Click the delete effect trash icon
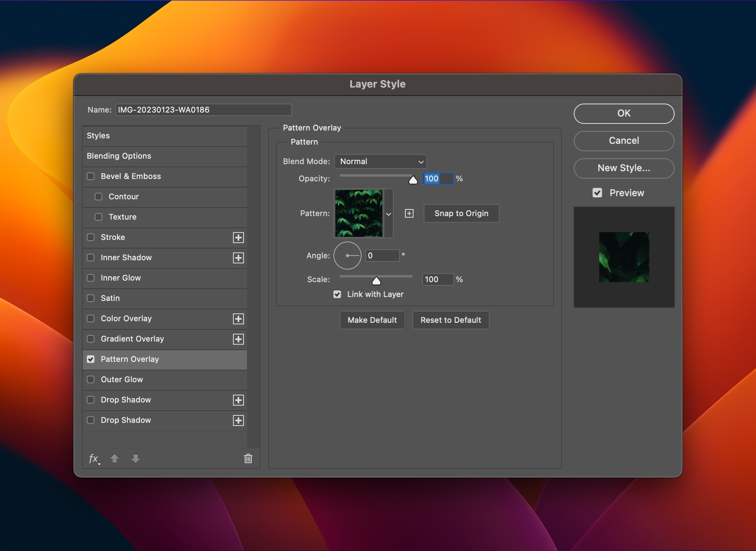 (x=248, y=458)
